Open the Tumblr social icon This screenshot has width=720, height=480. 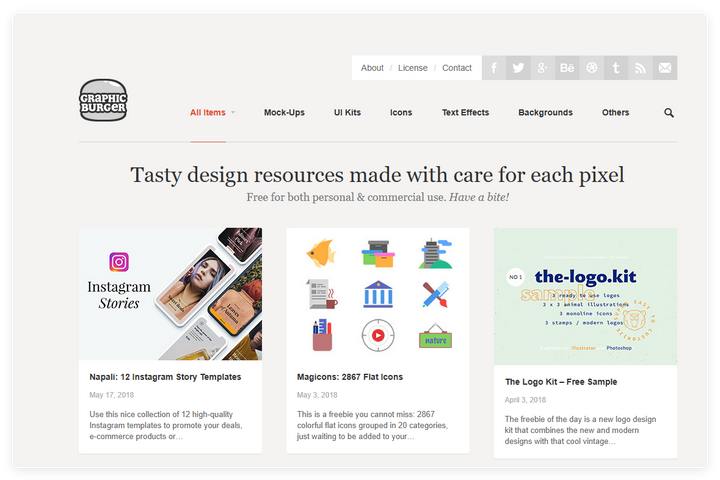pos(616,68)
